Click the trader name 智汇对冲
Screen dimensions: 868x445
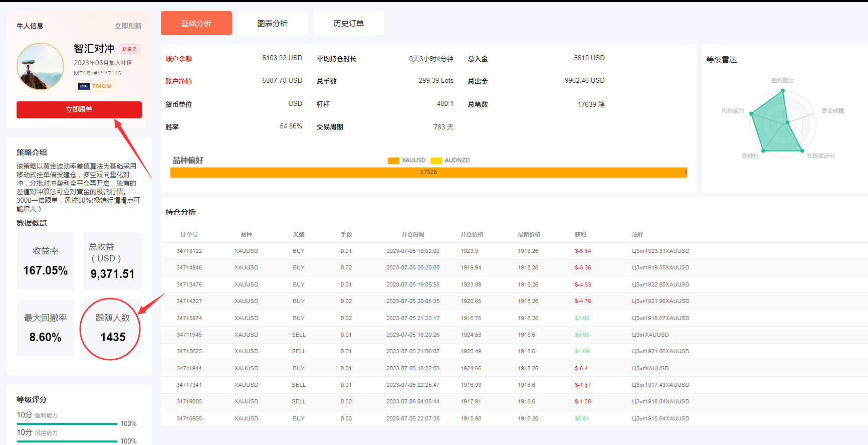(94, 49)
